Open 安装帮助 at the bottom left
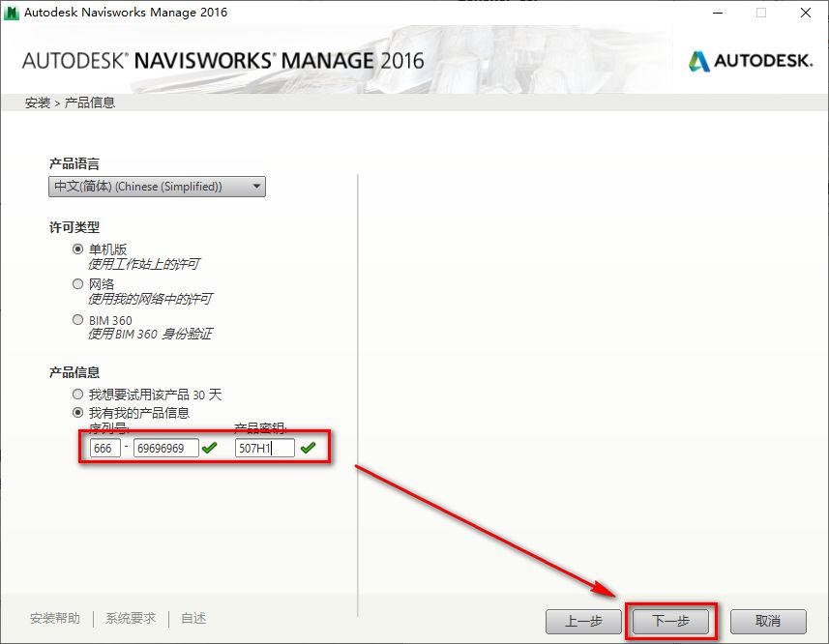The width and height of the screenshot is (829, 644). click(57, 617)
